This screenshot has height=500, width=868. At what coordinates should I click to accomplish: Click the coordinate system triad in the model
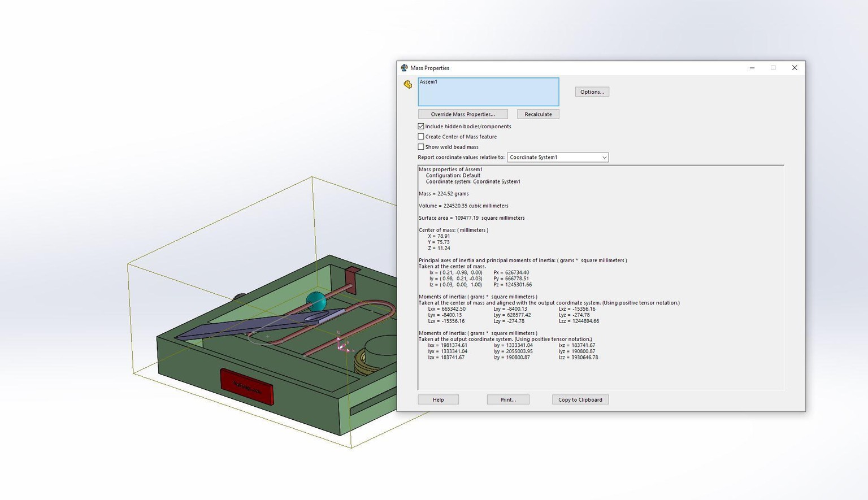click(x=342, y=344)
